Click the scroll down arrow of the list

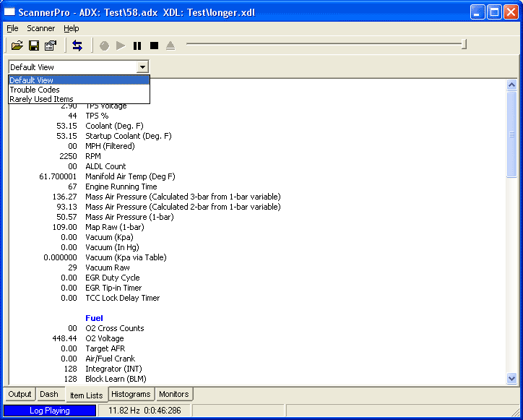(x=512, y=378)
